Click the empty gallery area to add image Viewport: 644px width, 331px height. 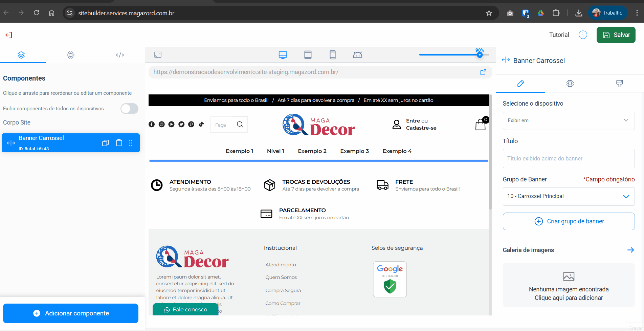569,285
